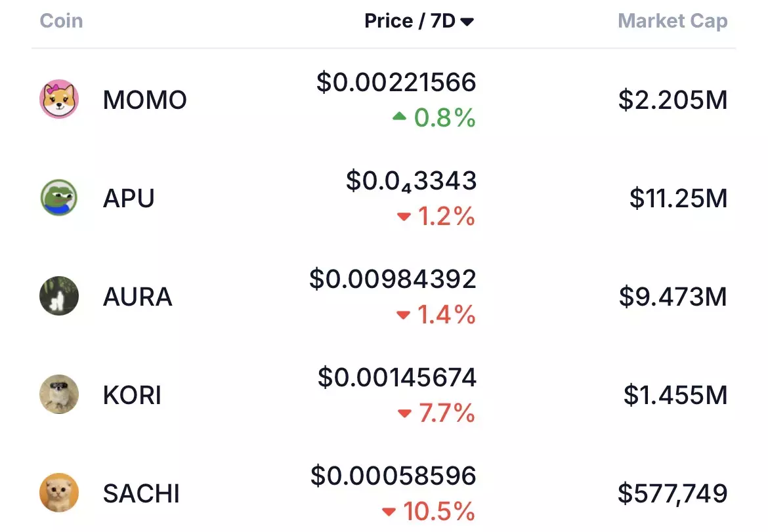Toggle sort order with Price / 7D arrow

coord(467,22)
